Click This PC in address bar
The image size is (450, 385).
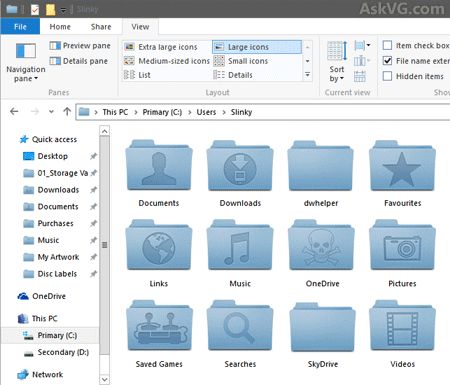tap(115, 112)
